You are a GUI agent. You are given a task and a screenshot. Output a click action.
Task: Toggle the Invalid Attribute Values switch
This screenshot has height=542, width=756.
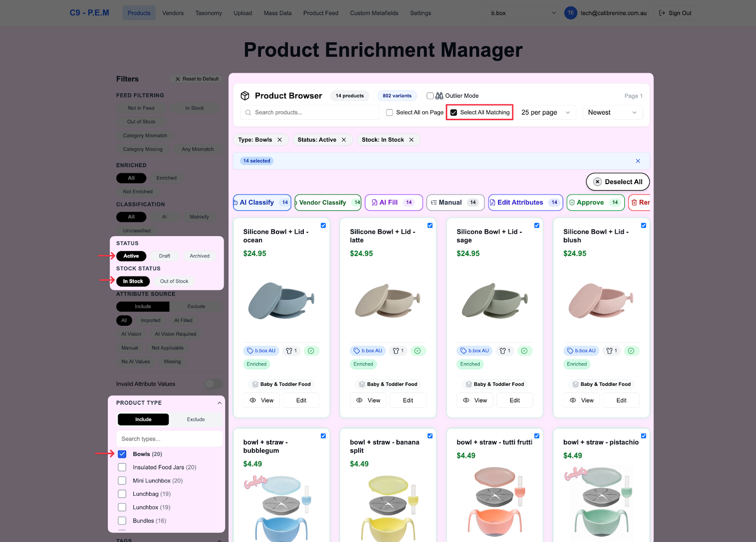click(x=214, y=384)
